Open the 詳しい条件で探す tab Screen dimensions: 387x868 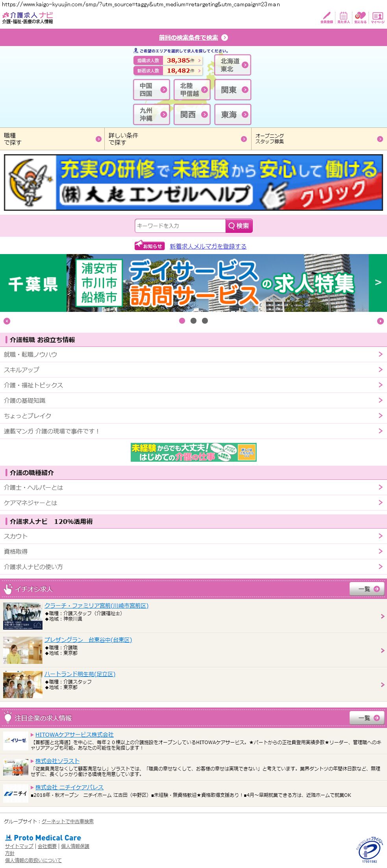click(x=178, y=139)
